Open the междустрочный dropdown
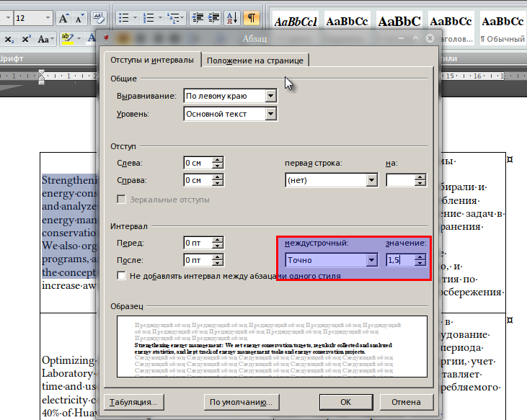This screenshot has height=420, width=527. 371,260
